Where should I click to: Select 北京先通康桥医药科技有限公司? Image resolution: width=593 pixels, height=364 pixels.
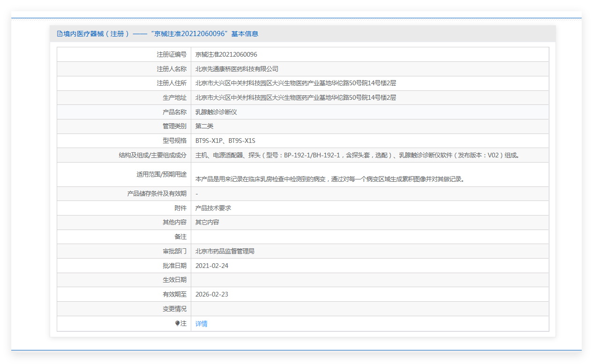[237, 69]
